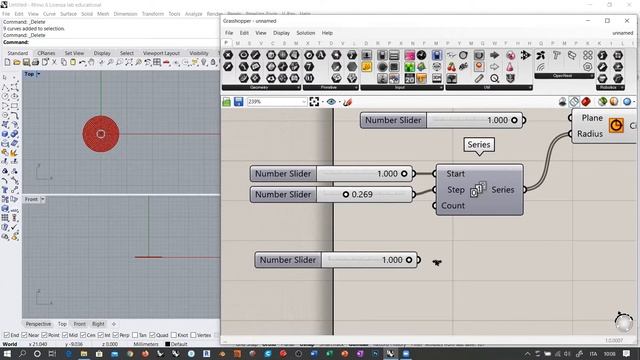Click the Millimeters units in Rhino status bar
Viewport: 640px width, 360px height.
pos(145,344)
